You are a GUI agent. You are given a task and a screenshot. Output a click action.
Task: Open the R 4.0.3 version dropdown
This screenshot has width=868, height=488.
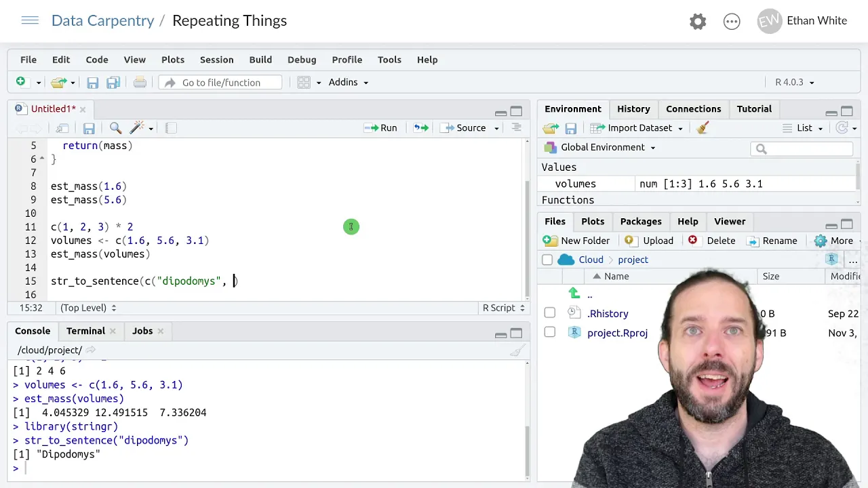point(794,83)
